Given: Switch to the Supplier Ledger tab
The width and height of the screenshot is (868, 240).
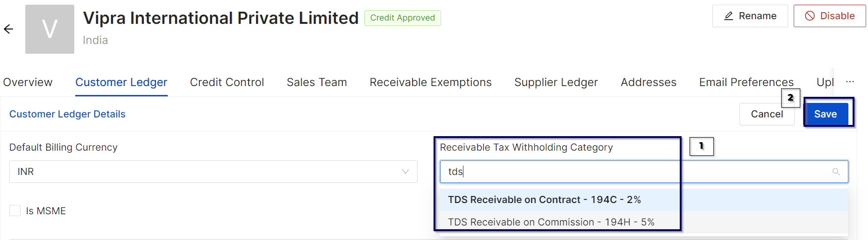Looking at the screenshot, I should (556, 82).
